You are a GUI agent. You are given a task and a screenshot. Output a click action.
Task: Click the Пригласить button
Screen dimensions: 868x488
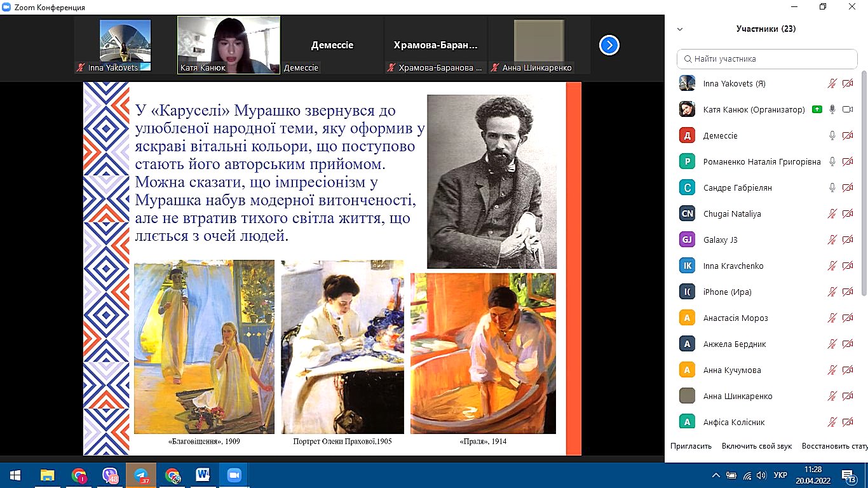point(691,446)
